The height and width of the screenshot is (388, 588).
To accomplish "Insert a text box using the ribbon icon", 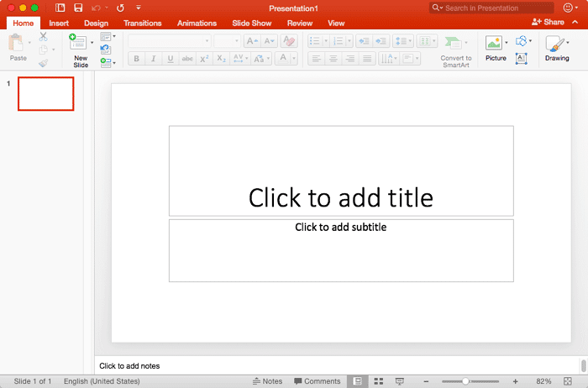I will pos(522,58).
